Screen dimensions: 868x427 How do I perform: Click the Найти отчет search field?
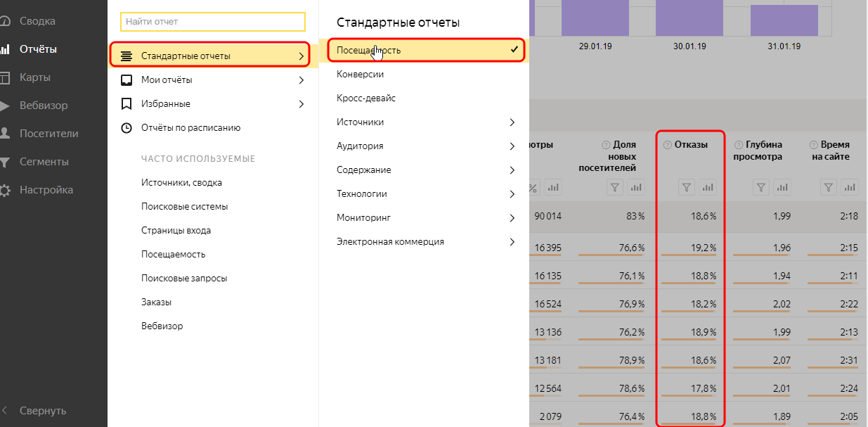212,22
